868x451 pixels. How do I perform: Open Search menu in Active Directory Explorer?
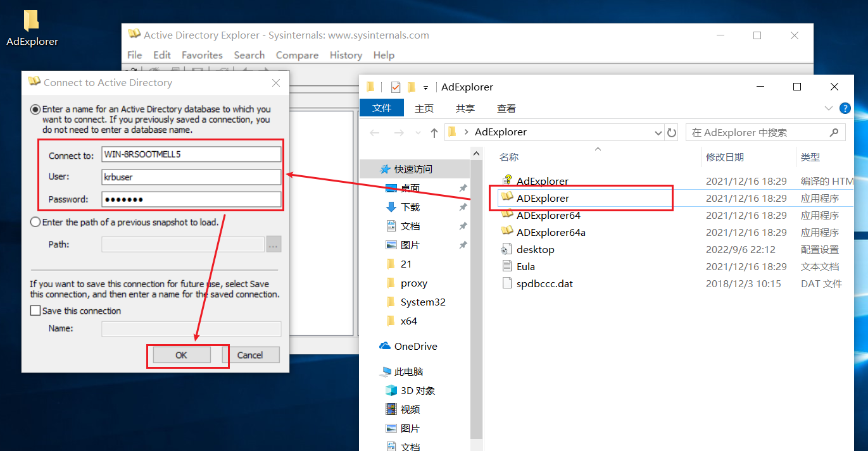[x=249, y=55]
